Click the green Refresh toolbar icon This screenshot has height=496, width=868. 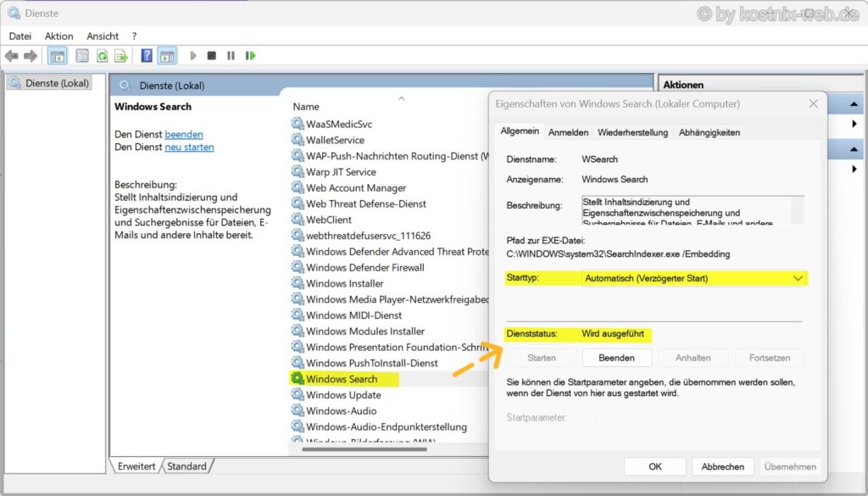[x=102, y=56]
